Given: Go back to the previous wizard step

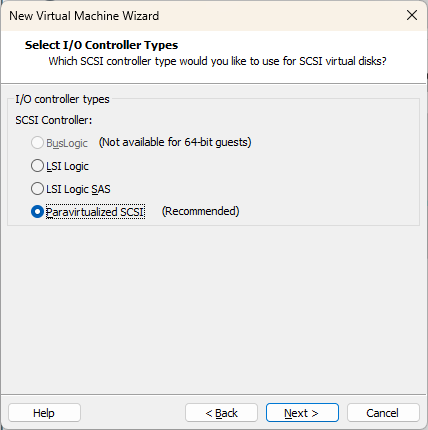Looking at the screenshot, I should (x=221, y=413).
